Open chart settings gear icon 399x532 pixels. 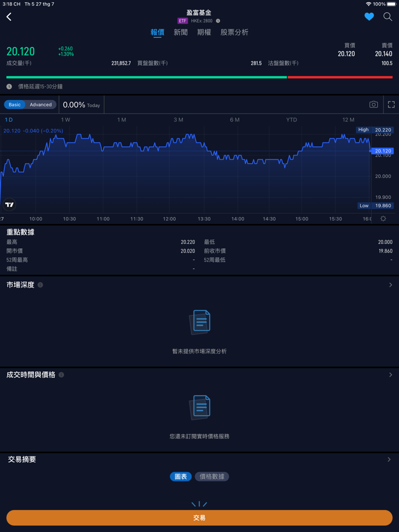point(383,219)
